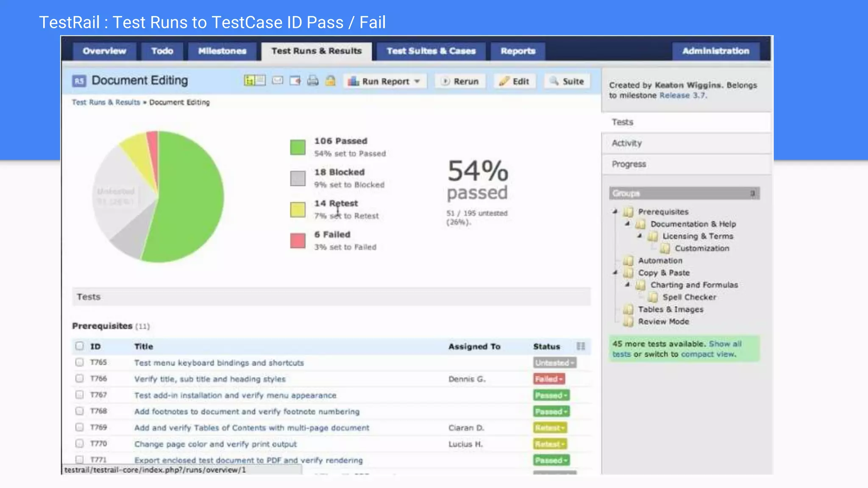
Task: Open the Passed status dropdown for T768
Action: (x=551, y=412)
